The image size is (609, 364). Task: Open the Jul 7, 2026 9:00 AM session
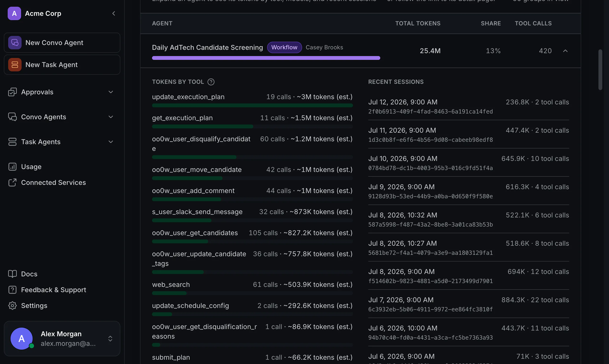click(x=468, y=304)
